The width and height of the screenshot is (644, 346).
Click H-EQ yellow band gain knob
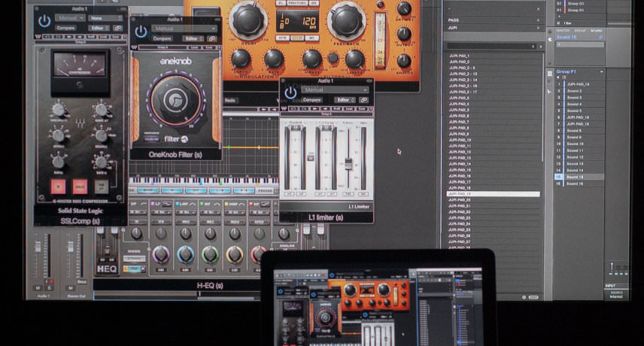pos(235,254)
